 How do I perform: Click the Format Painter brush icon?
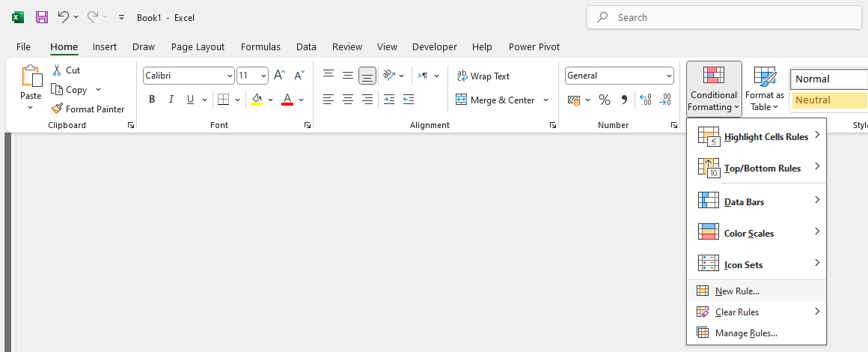pyautogui.click(x=57, y=109)
